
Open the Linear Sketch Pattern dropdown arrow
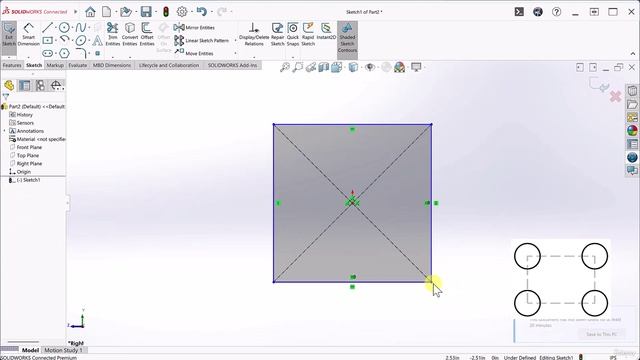(x=235, y=40)
